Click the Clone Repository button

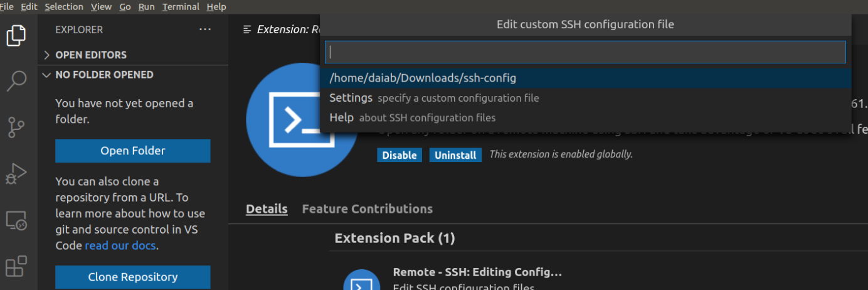(x=133, y=277)
